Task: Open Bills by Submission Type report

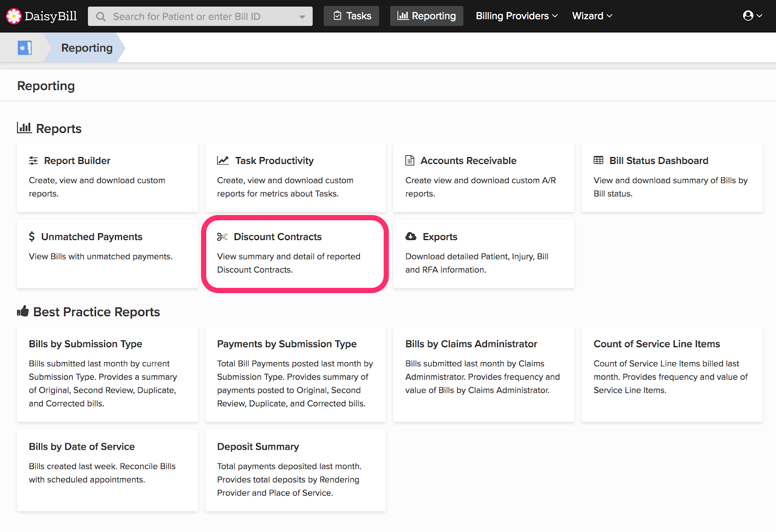Action: pyautogui.click(x=107, y=374)
